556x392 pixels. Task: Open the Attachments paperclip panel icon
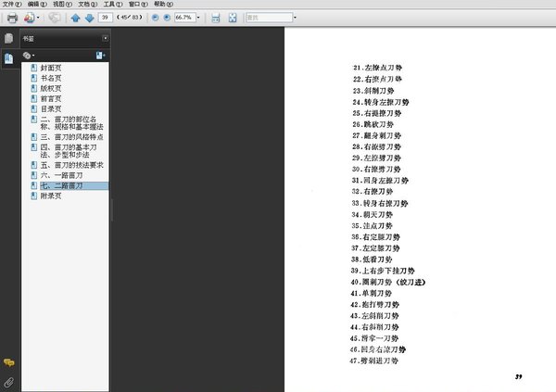[9, 382]
